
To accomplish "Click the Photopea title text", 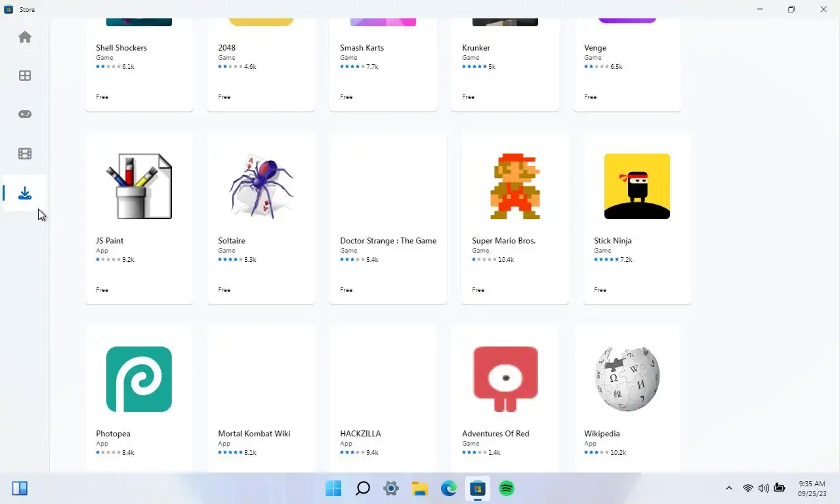I will point(113,434).
